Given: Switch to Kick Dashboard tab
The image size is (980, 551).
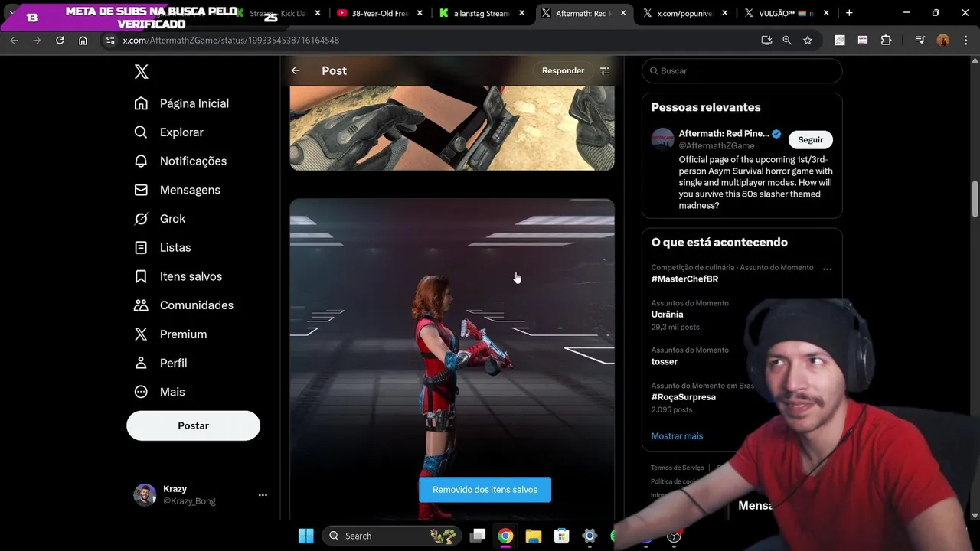Looking at the screenshot, I should click(x=279, y=13).
